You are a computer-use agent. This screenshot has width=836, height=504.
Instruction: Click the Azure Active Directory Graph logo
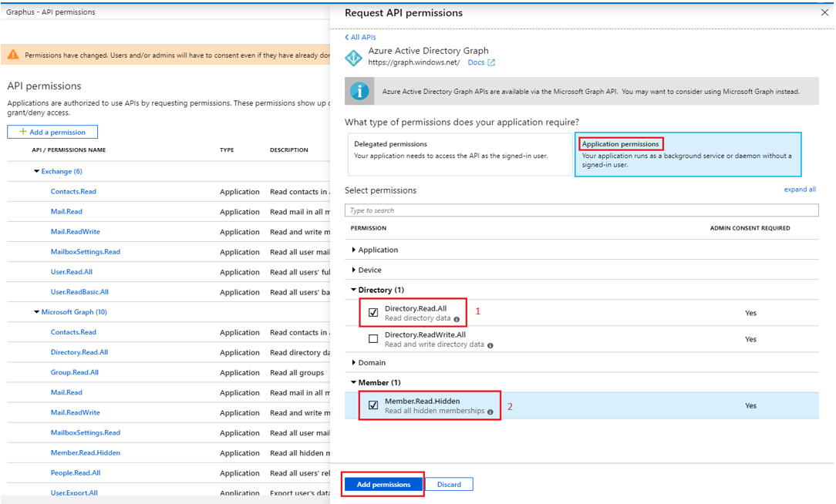(353, 58)
